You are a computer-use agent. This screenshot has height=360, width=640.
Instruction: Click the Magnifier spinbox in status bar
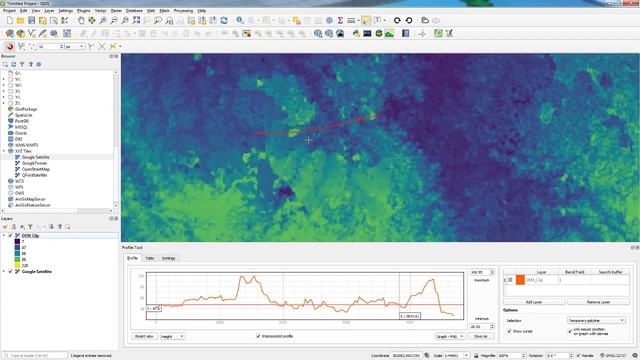click(511, 356)
